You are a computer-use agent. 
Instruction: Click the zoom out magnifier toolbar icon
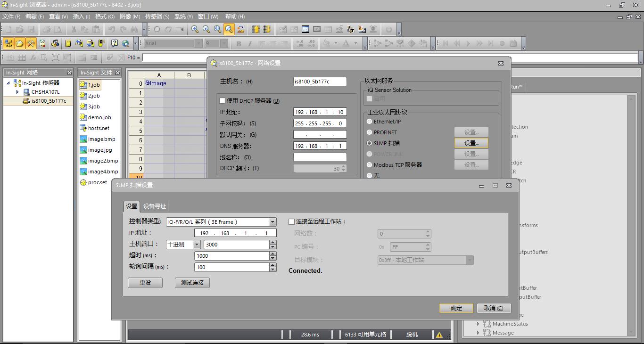pos(206,29)
